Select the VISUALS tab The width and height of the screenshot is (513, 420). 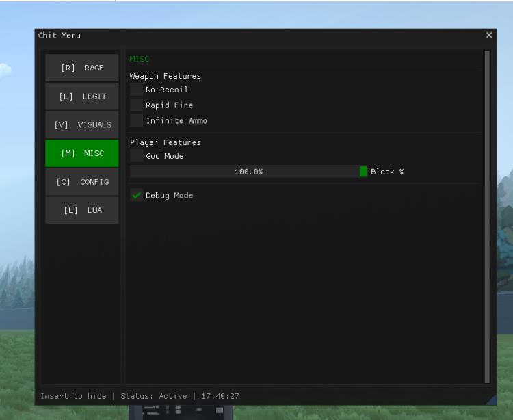(x=82, y=125)
